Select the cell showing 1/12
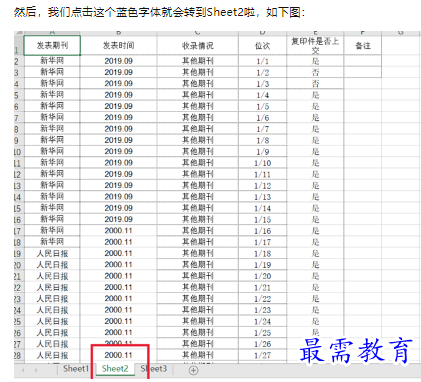This screenshot has width=421, height=382. [262, 186]
